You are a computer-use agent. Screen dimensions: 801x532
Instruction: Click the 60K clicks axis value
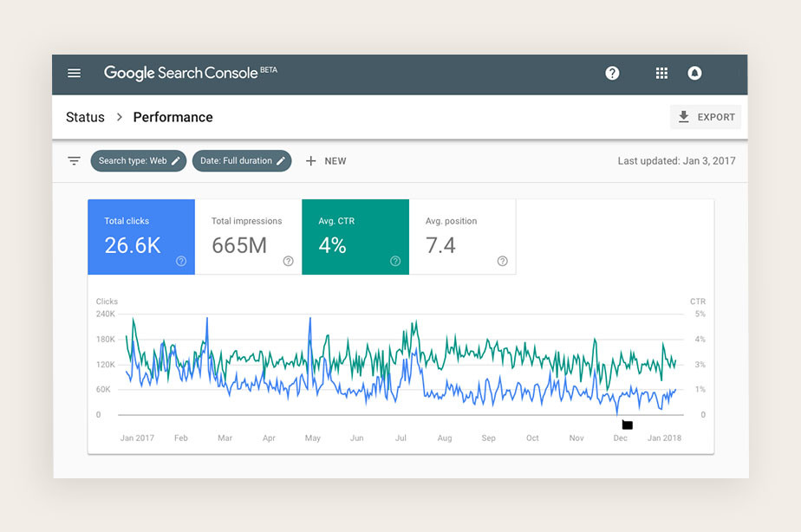(103, 390)
